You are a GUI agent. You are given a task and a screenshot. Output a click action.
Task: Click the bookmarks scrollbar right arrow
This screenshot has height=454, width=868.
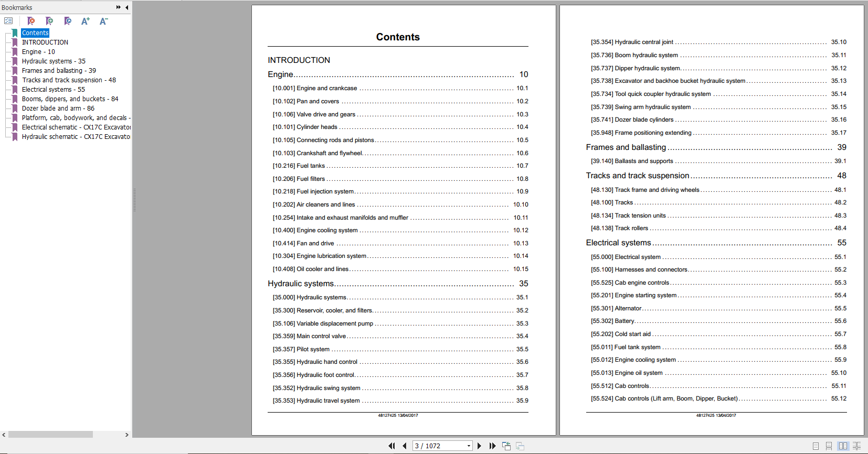[x=126, y=435]
